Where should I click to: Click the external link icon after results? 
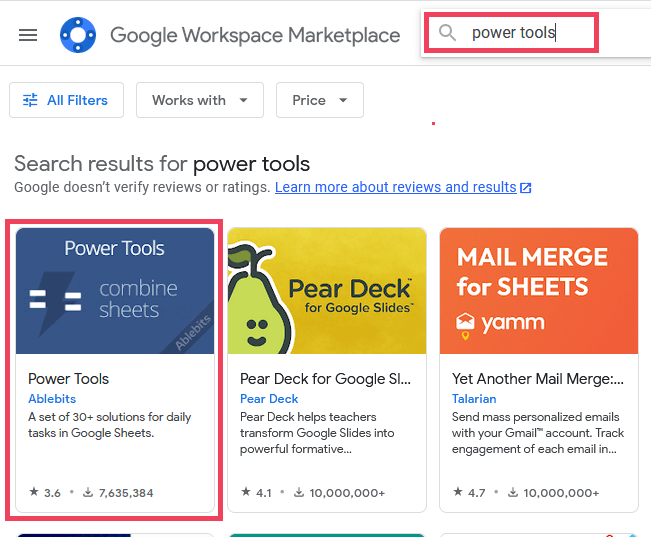click(526, 188)
